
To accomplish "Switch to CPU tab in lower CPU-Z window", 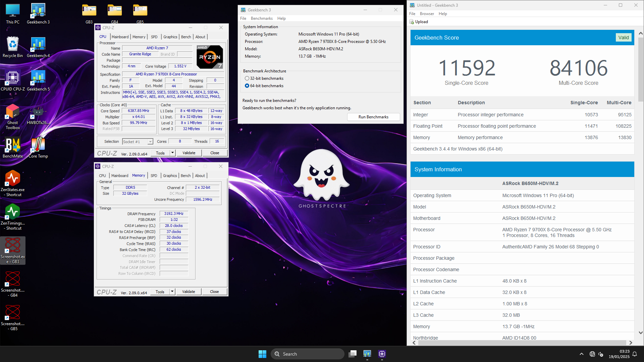I will click(102, 176).
